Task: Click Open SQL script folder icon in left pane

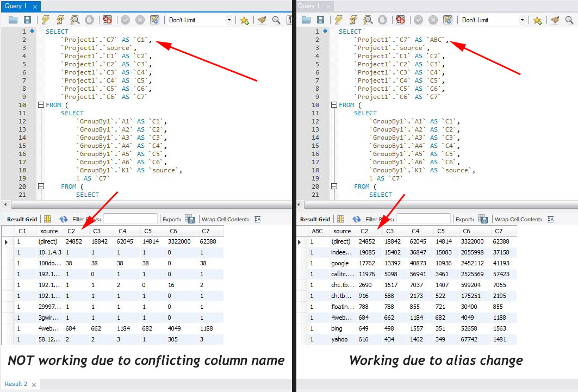Action: point(13,20)
